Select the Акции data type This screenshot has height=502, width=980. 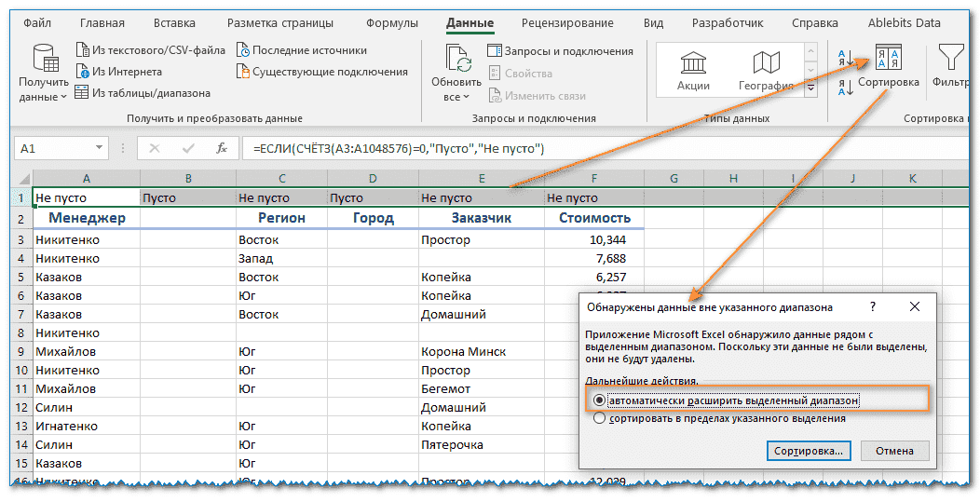[x=693, y=70]
